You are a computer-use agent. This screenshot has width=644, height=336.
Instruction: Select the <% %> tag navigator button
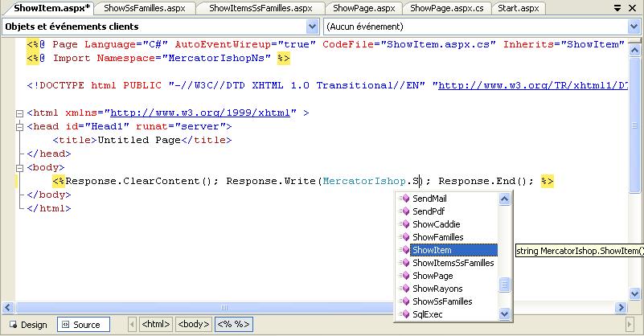point(234,324)
